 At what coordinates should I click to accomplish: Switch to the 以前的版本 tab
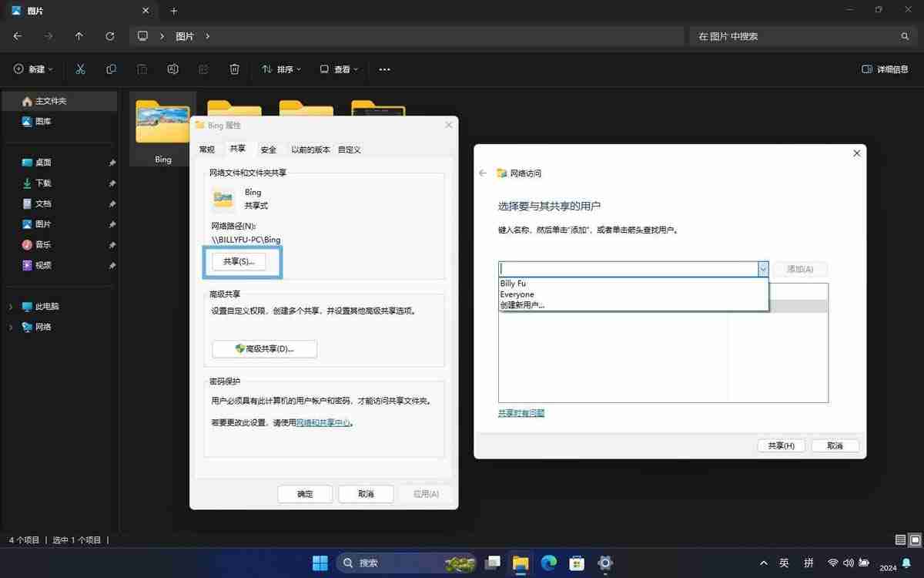(x=310, y=149)
